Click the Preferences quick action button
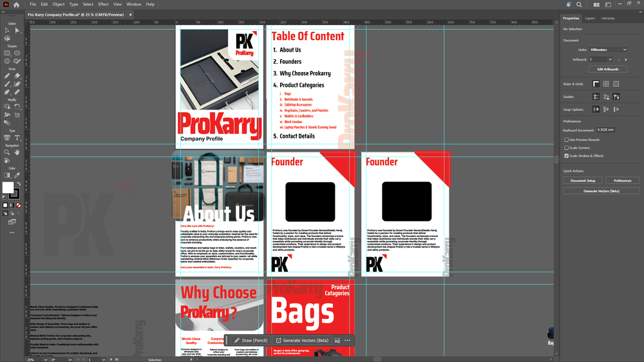The image size is (644, 362). 622,180
